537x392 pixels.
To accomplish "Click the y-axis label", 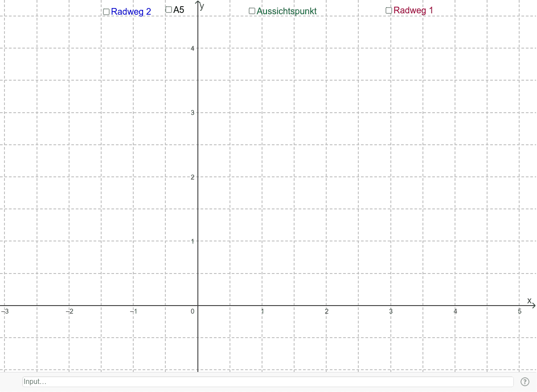I will (x=202, y=6).
